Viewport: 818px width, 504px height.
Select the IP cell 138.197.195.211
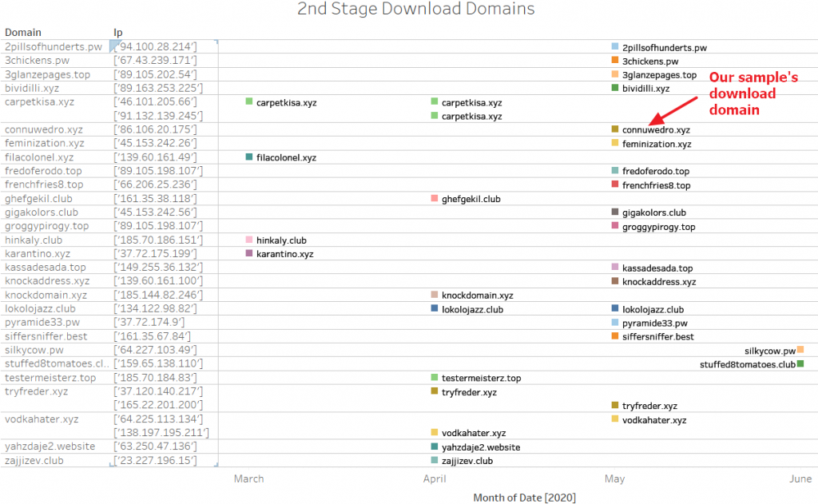click(161, 433)
